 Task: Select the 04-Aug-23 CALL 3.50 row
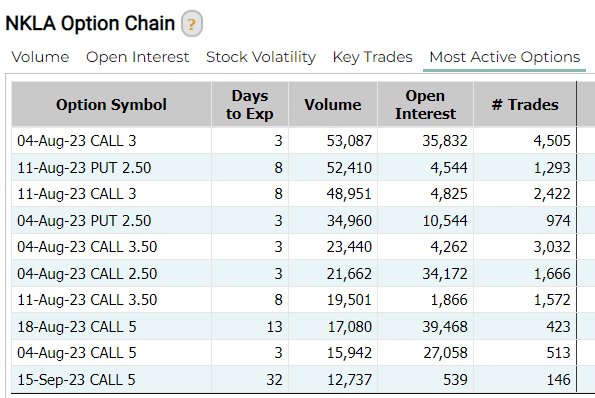tap(294, 247)
